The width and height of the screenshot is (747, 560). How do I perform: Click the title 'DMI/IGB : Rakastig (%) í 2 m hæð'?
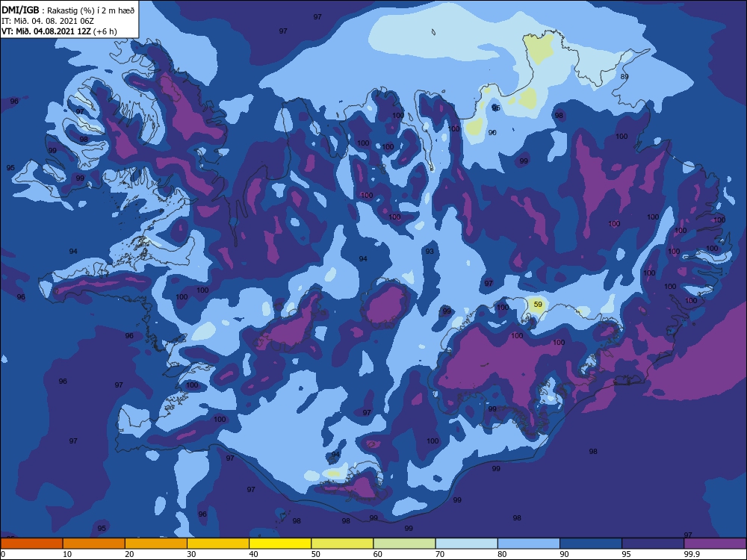pos(68,10)
